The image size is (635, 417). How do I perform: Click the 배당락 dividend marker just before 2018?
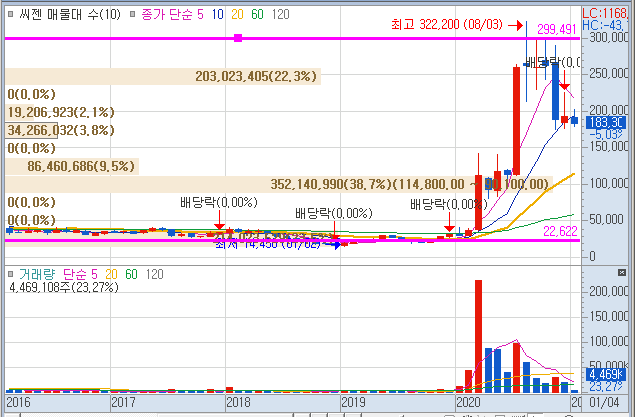pos(219,202)
